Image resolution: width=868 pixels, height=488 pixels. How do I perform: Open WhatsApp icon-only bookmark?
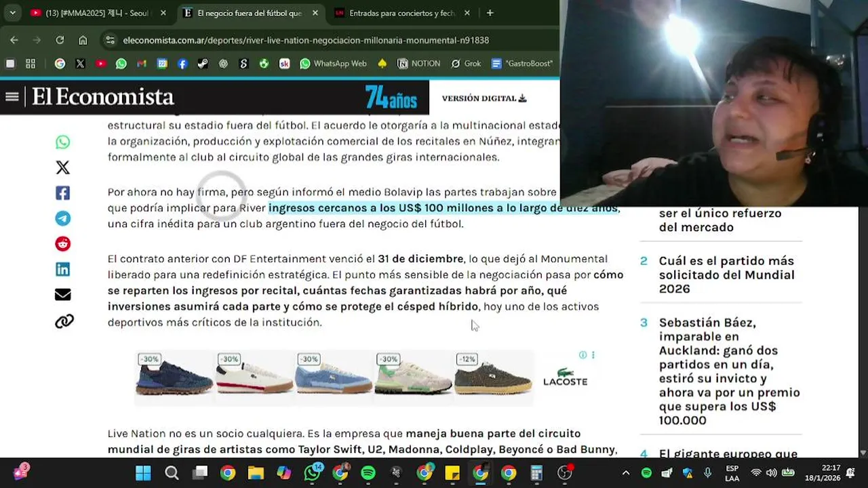[121, 64]
